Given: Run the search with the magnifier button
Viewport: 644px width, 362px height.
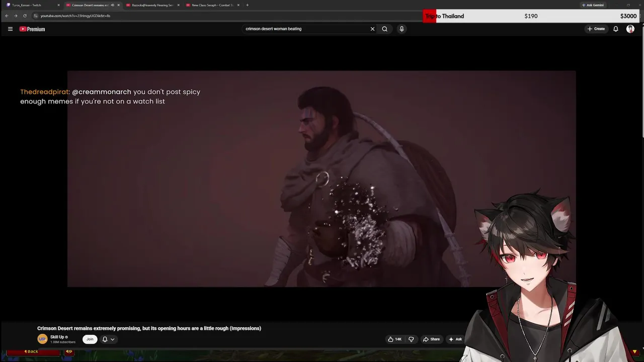Looking at the screenshot, I should (x=384, y=29).
